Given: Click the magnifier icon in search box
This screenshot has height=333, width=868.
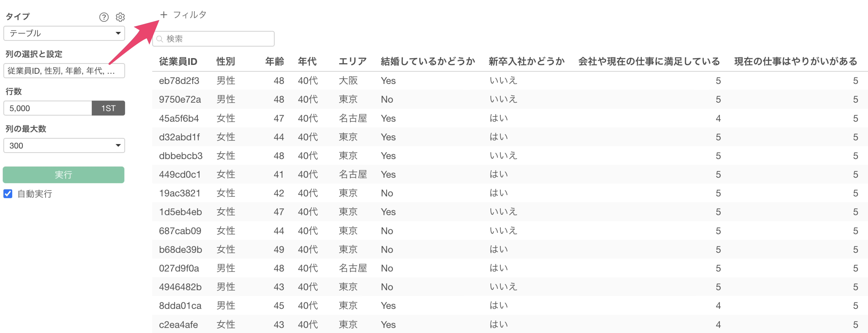Looking at the screenshot, I should (160, 39).
